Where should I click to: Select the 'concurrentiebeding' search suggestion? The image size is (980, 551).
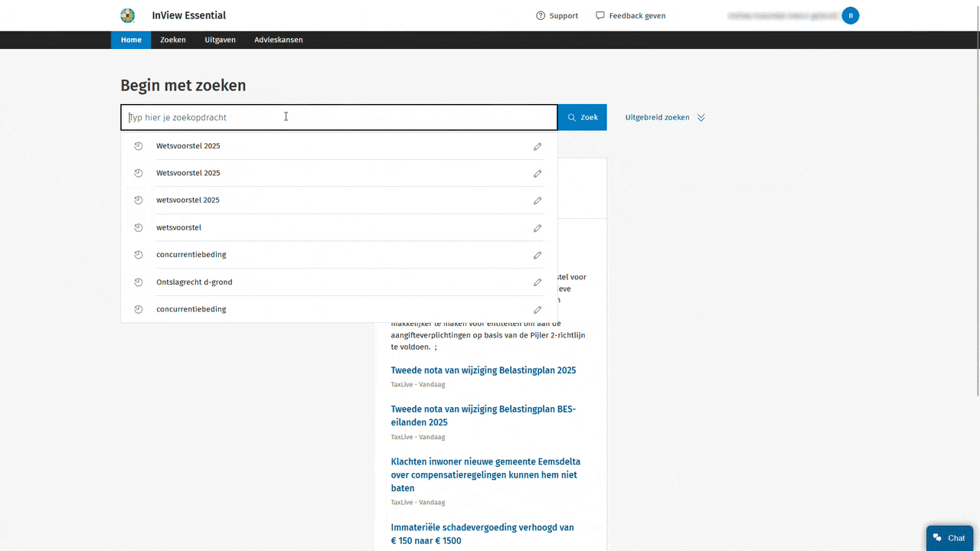(x=191, y=255)
